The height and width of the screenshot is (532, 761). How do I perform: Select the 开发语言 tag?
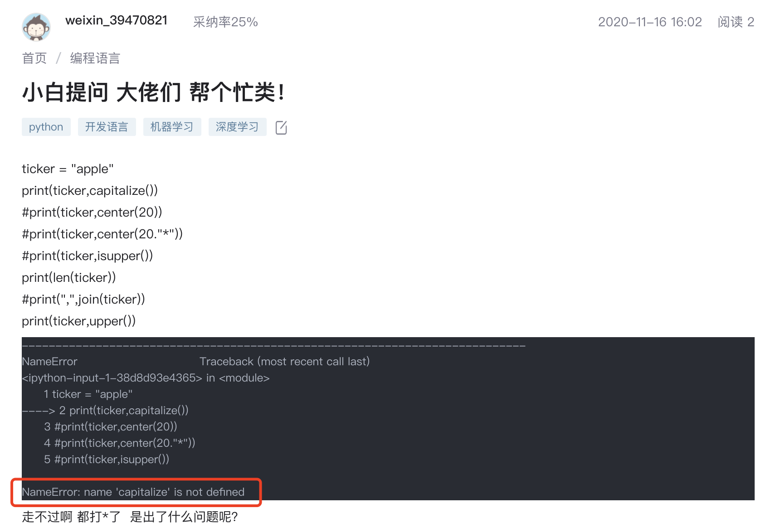coord(107,127)
